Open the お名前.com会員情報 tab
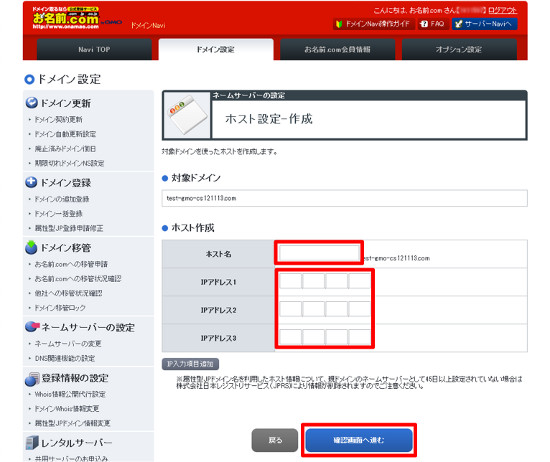550x462 pixels. pos(337,49)
